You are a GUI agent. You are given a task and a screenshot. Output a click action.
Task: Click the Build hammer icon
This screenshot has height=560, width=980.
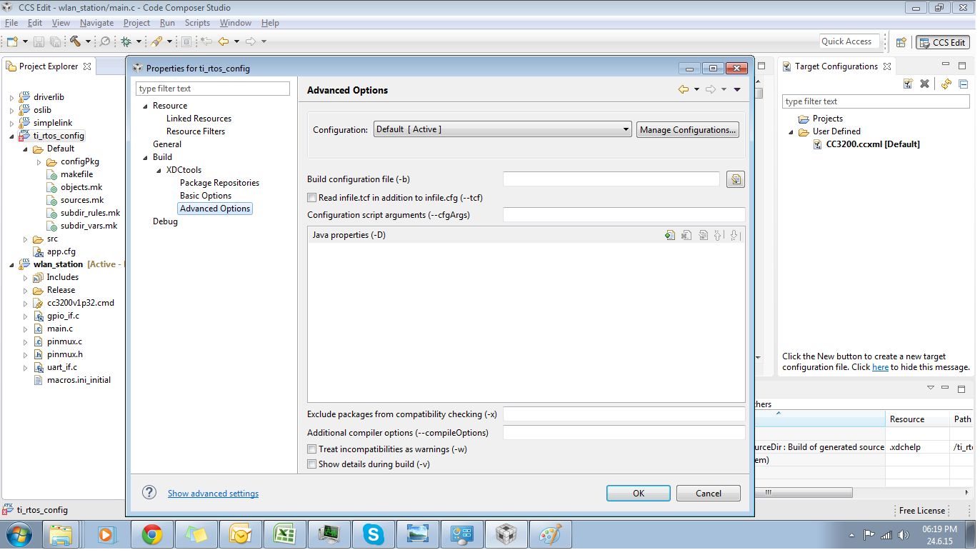tap(75, 42)
